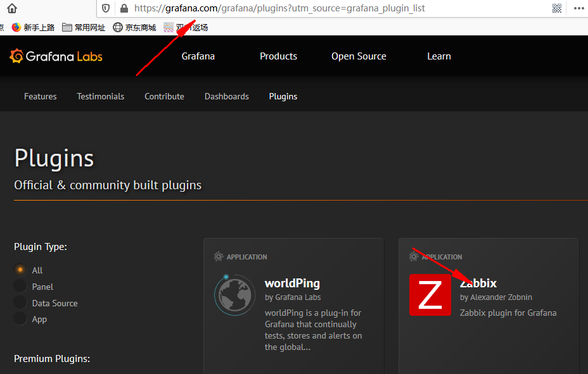The image size is (588, 374).
Task: Select the Panel plugin type radio
Action: 20,286
